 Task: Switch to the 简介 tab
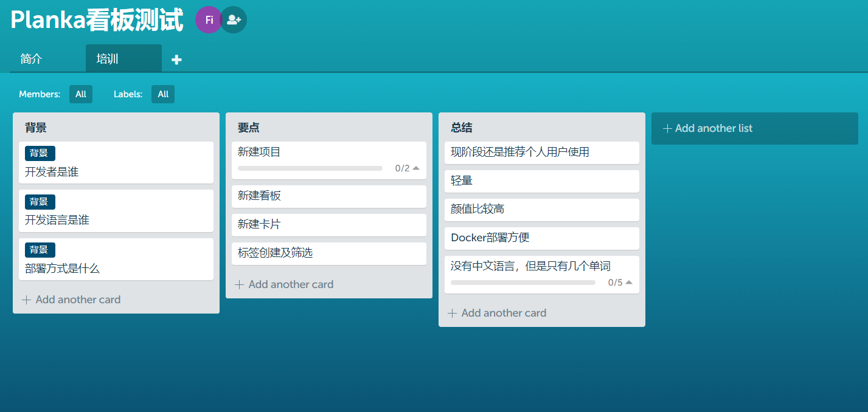point(31,58)
